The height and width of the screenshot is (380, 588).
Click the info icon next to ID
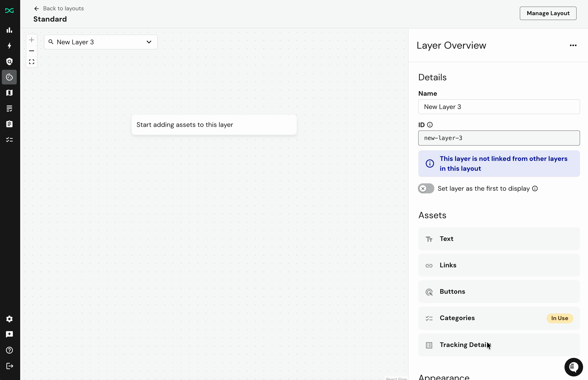(430, 125)
